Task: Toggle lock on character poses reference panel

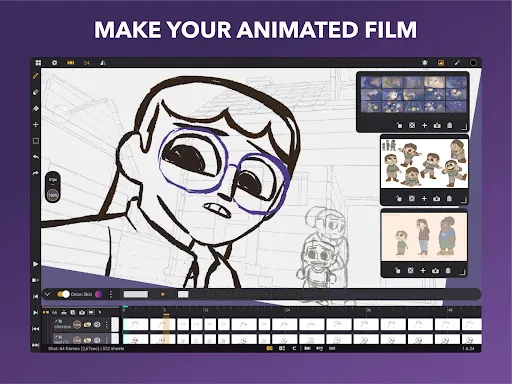Action: coord(399,199)
